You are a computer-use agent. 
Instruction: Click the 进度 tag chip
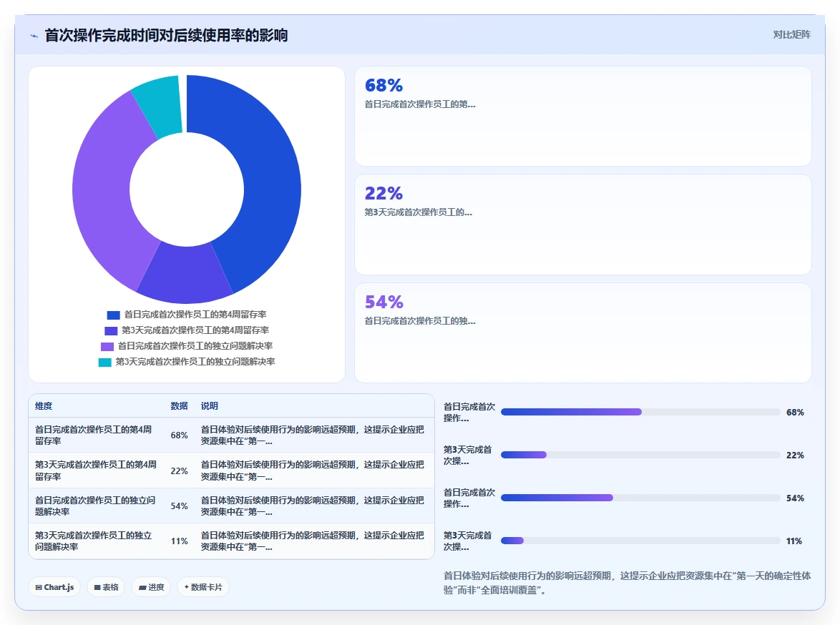click(151, 587)
